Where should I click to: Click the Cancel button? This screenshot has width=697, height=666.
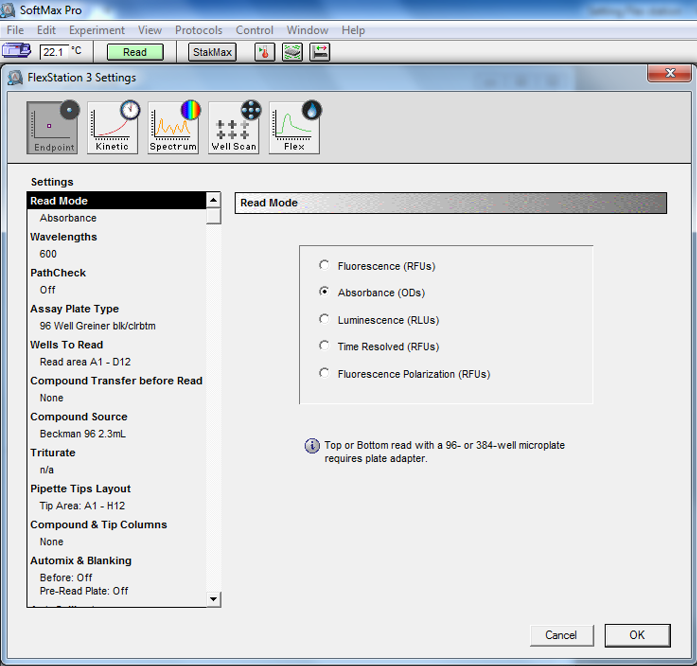pyautogui.click(x=561, y=635)
